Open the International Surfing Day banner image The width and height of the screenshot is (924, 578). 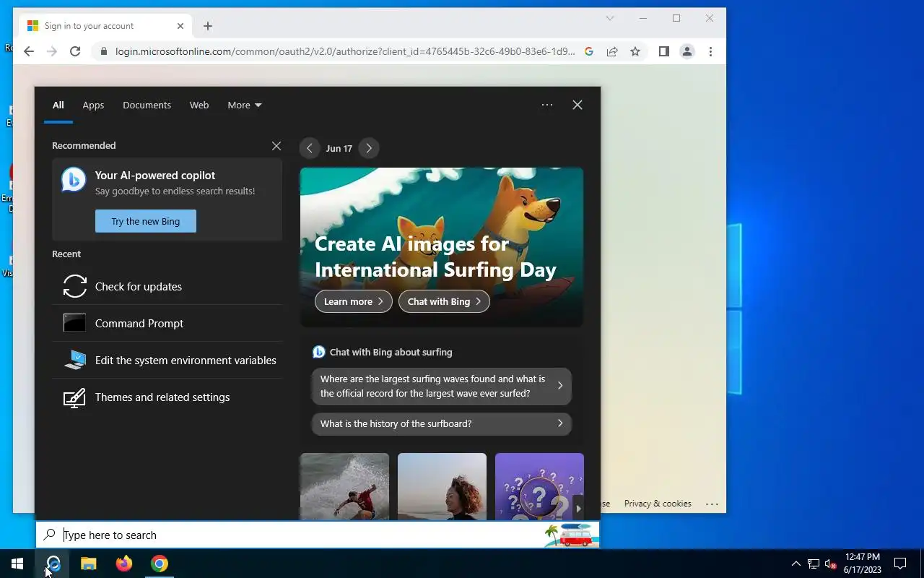442,247
